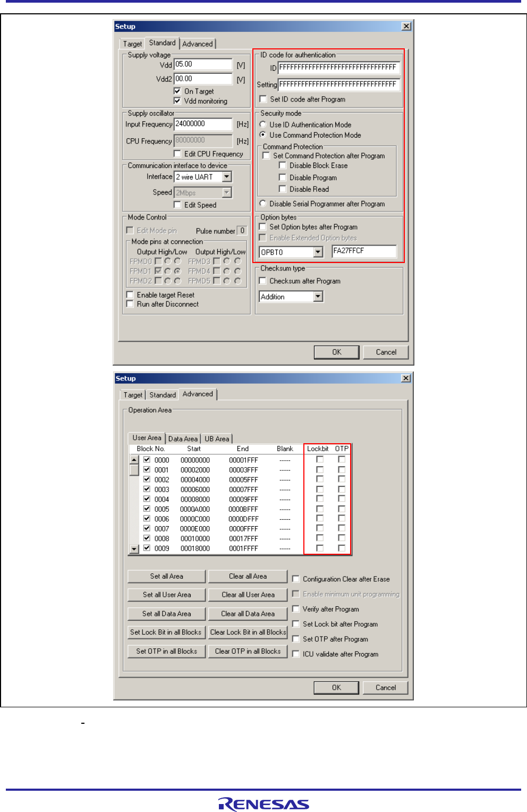Toggle Lockbit checkbox for block 0007
This screenshot has width=527, height=812.
pyautogui.click(x=320, y=528)
